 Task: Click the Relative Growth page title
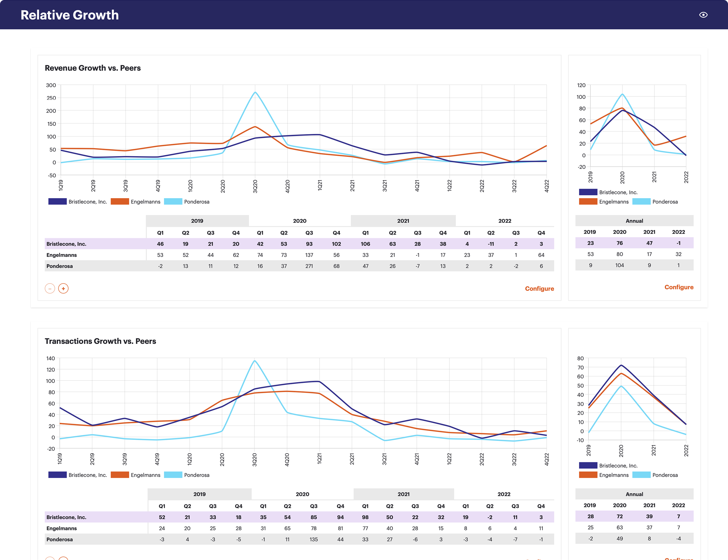pyautogui.click(x=70, y=15)
